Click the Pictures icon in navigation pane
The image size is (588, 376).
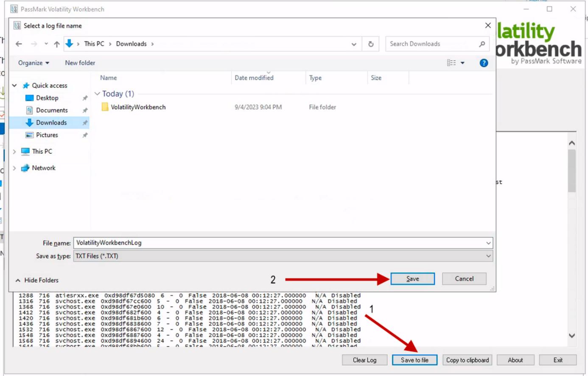point(29,135)
